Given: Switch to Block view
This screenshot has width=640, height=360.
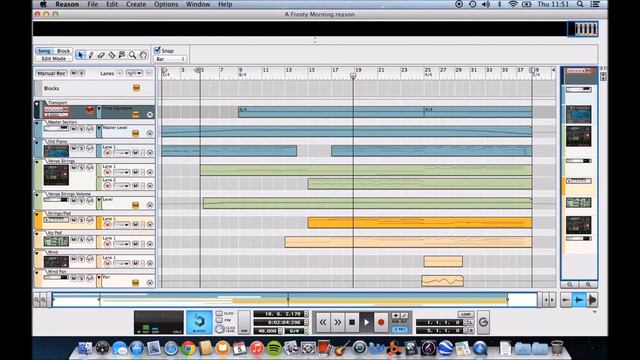Looking at the screenshot, I should point(63,51).
